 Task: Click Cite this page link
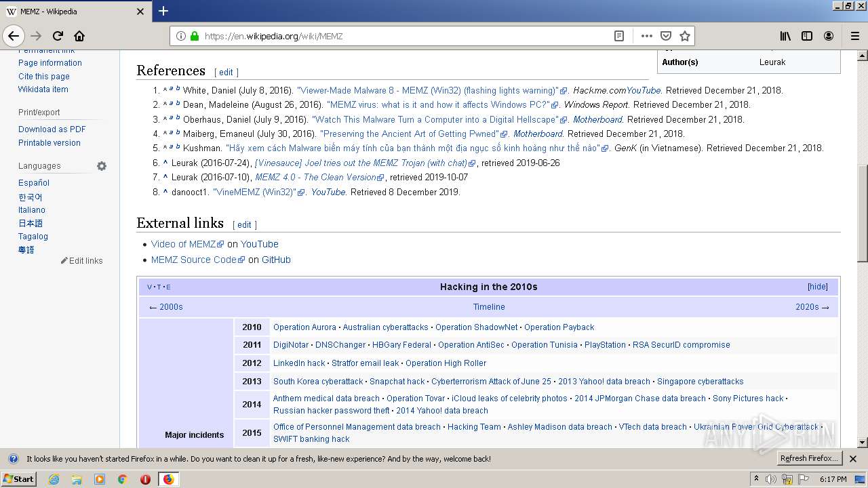coord(44,77)
